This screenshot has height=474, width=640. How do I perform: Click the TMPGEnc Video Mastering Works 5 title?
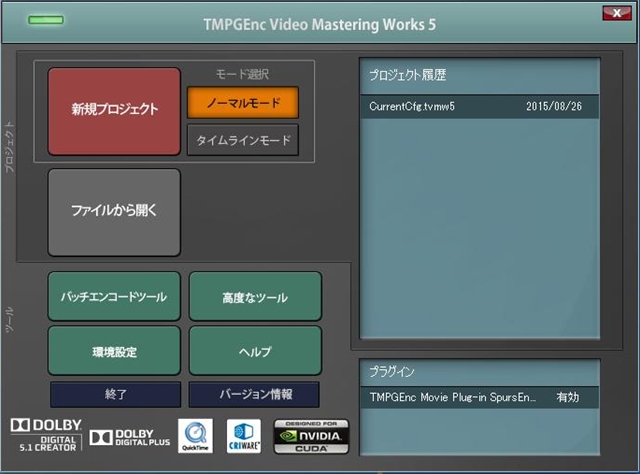pyautogui.click(x=320, y=24)
